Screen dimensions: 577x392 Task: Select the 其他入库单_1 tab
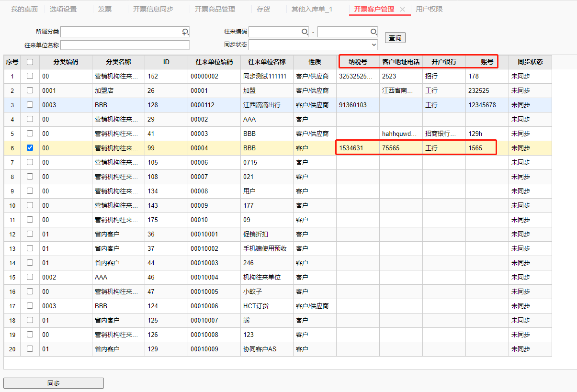tap(312, 9)
